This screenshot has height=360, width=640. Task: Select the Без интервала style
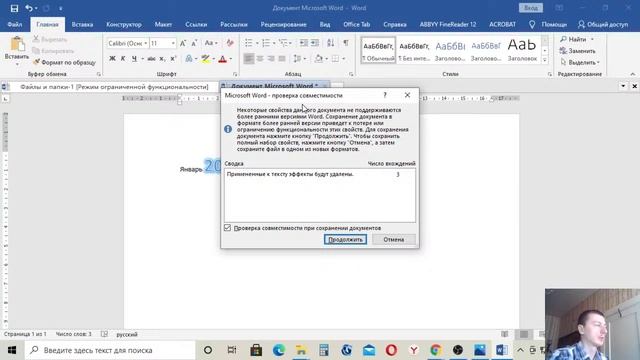pos(414,51)
